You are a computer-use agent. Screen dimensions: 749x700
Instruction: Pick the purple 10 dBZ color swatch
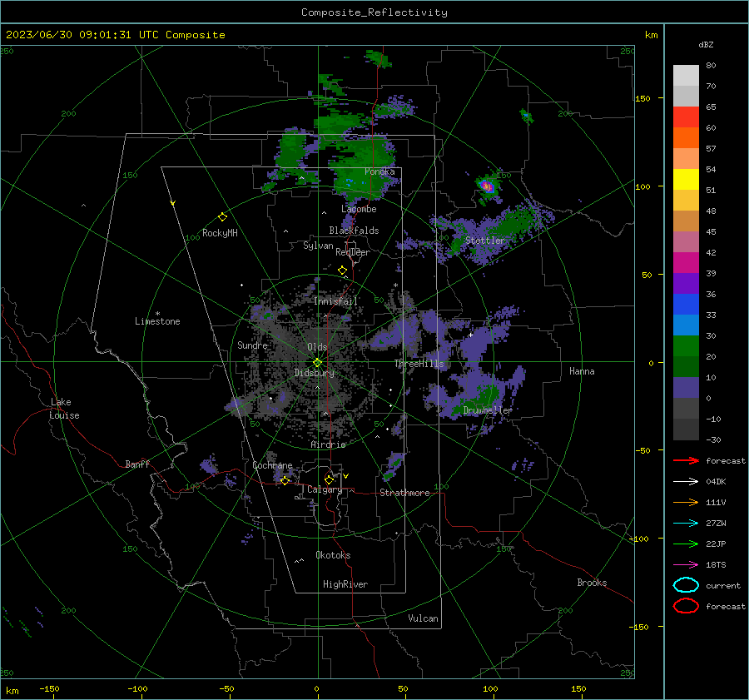[686, 388]
